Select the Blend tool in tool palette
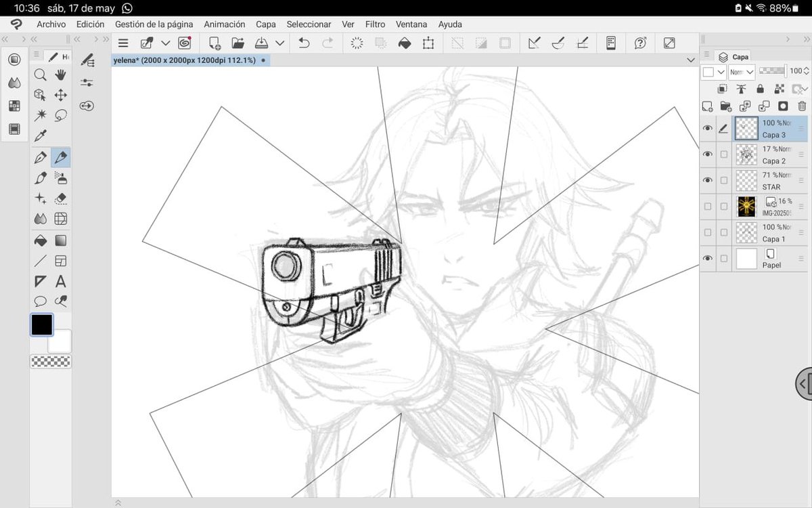 point(41,219)
